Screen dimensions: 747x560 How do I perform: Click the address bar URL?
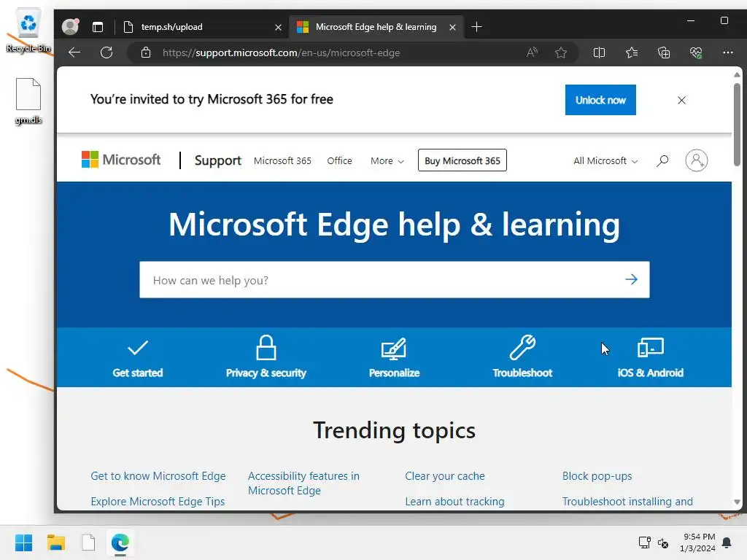[281, 52]
